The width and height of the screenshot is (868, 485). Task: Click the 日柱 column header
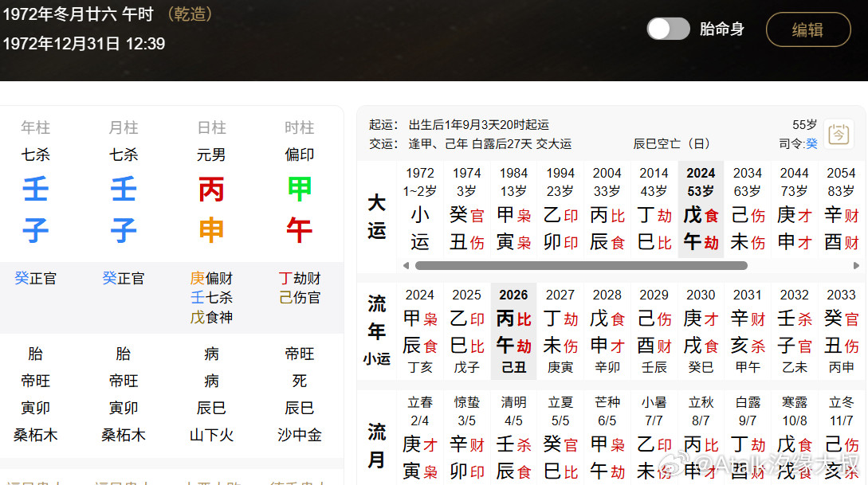pos(211,127)
